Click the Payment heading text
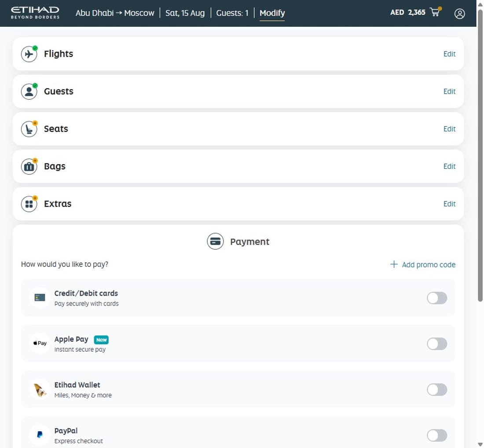Screen dimensions: 484x448 [x=250, y=242]
